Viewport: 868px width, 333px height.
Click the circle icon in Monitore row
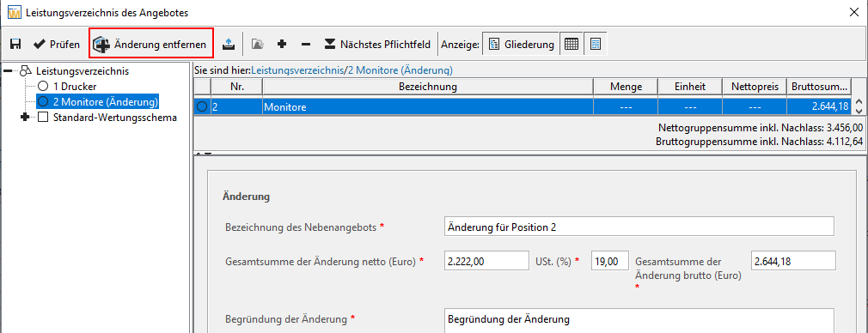203,106
